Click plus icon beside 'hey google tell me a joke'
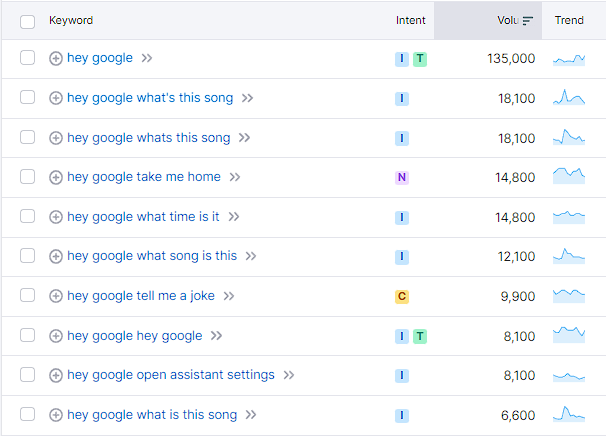The height and width of the screenshot is (436, 606). (x=56, y=296)
